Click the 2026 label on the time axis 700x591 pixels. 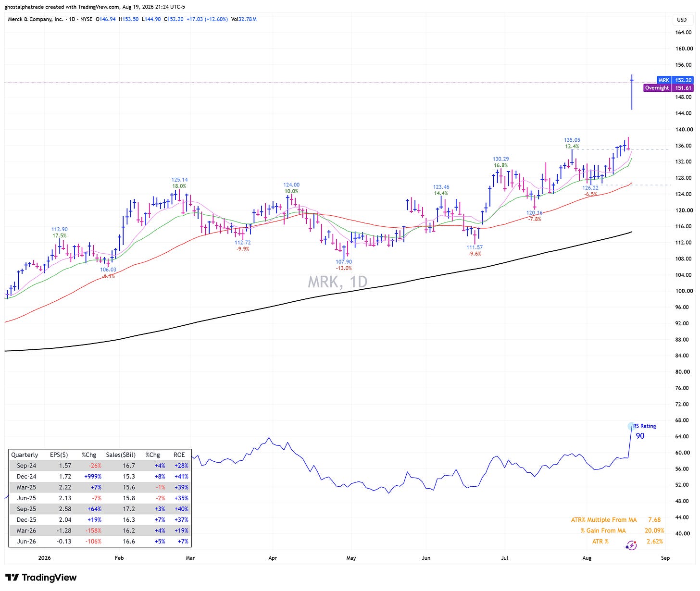coord(44,558)
